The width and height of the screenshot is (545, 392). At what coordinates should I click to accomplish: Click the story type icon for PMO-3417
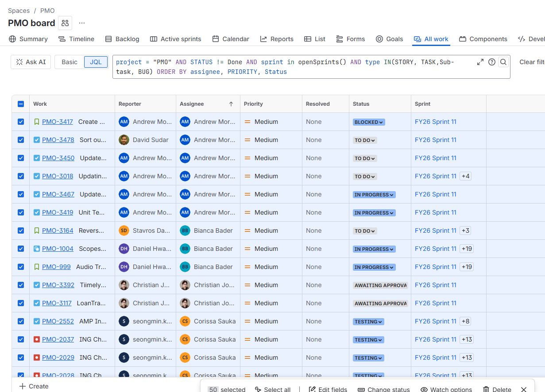37,122
